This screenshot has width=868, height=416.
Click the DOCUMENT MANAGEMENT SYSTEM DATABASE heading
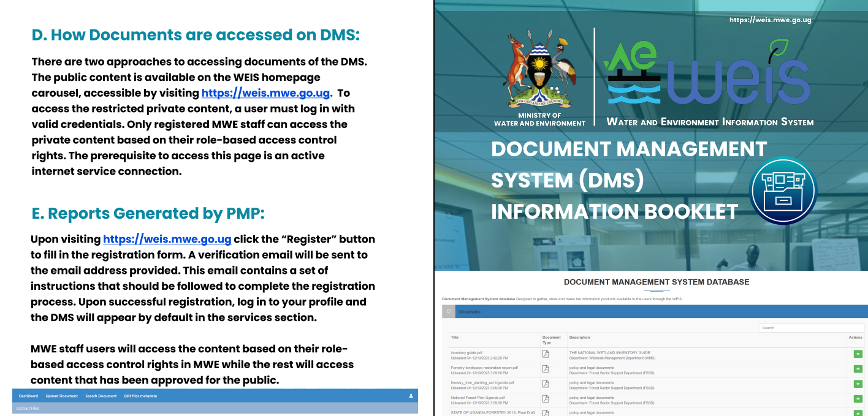(x=657, y=282)
